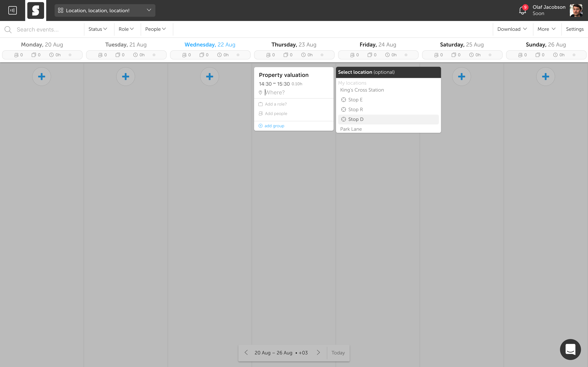
Task: Go to previous week arrow
Action: (246, 352)
